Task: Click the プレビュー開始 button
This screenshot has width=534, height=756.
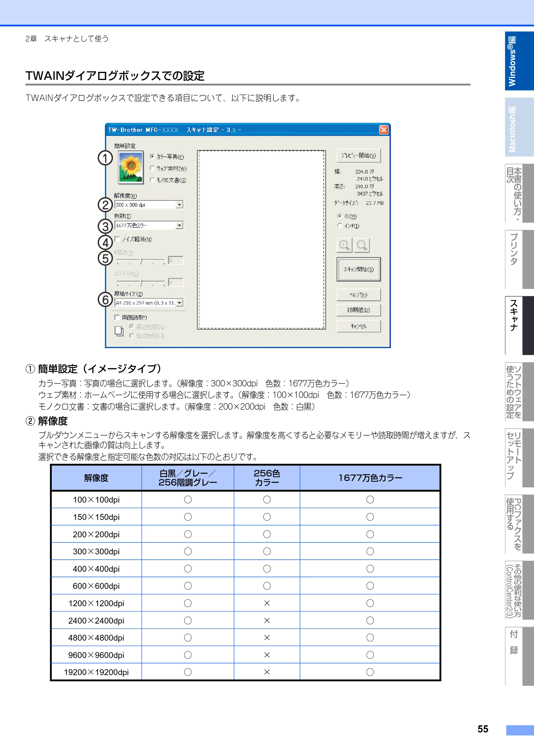Action: 359,155
